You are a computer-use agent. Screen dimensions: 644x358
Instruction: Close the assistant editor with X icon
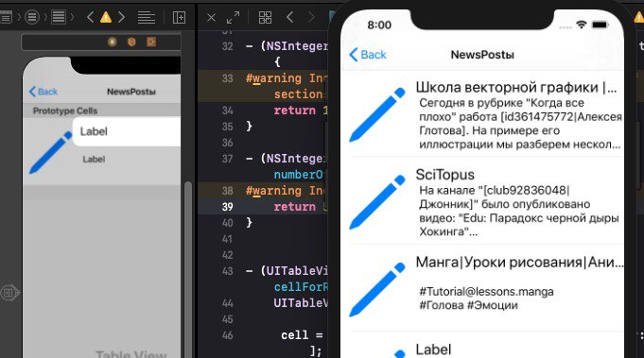point(211,18)
